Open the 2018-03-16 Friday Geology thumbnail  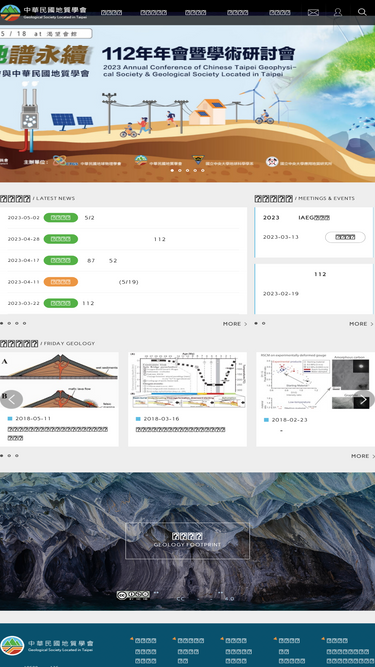pyautogui.click(x=188, y=381)
